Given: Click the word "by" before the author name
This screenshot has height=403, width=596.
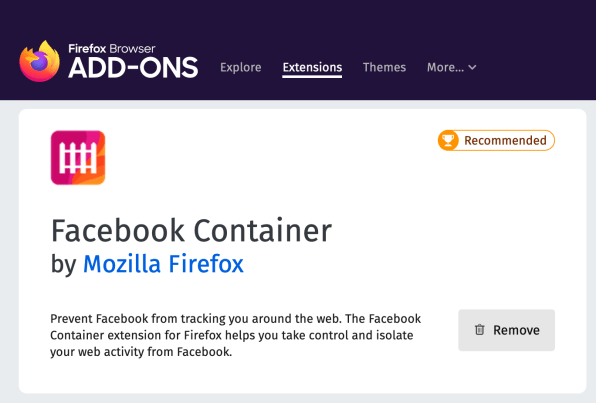Looking at the screenshot, I should [x=63, y=265].
